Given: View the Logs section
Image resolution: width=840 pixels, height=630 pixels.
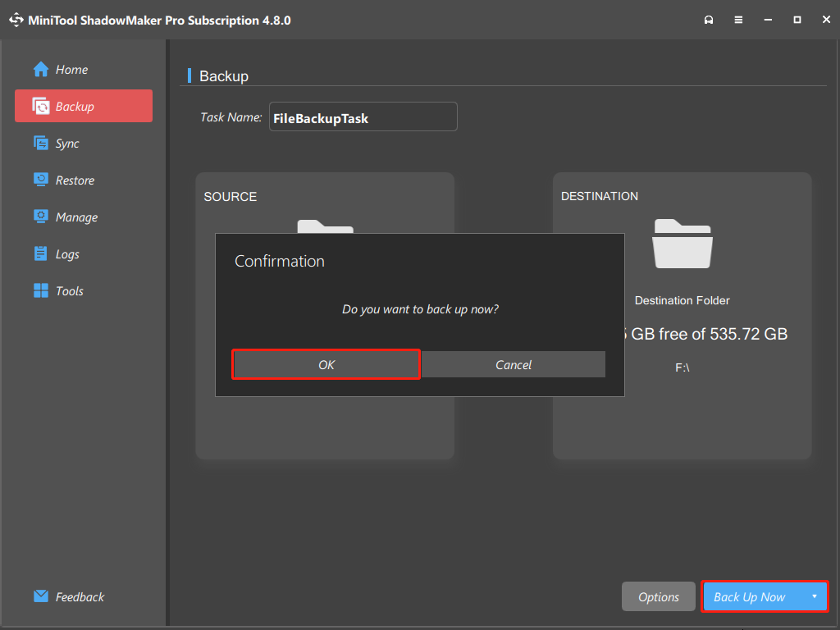Looking at the screenshot, I should tap(69, 253).
